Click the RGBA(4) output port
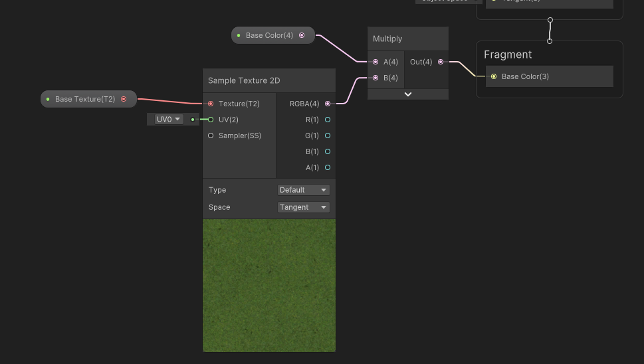Viewport: 644px width, 364px height. pyautogui.click(x=328, y=104)
